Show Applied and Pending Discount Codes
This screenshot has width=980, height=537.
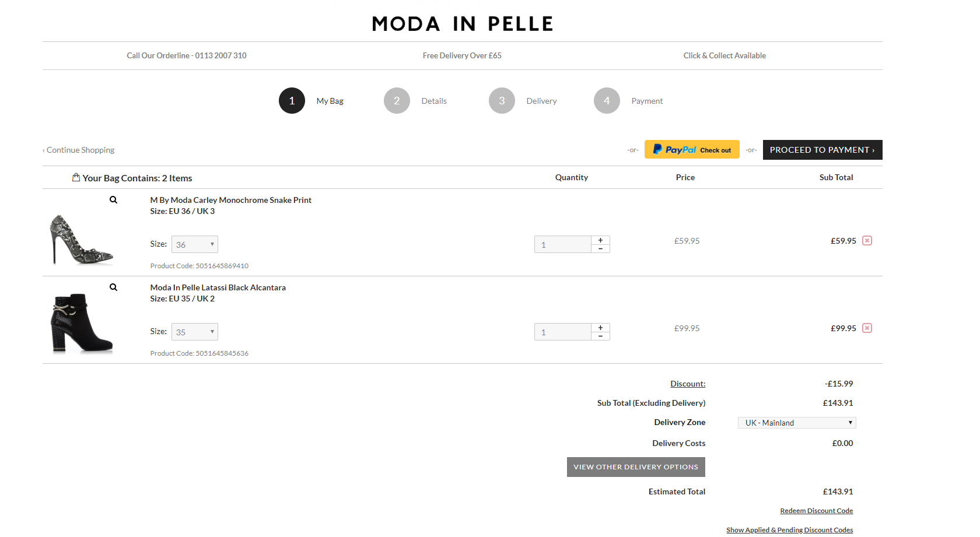[x=789, y=529]
